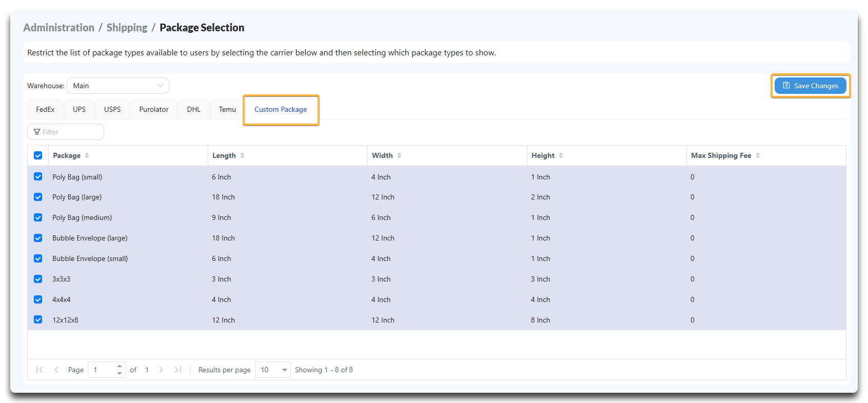Open the Warehouse dropdown
Viewport: 868px width, 403px height.
[118, 86]
